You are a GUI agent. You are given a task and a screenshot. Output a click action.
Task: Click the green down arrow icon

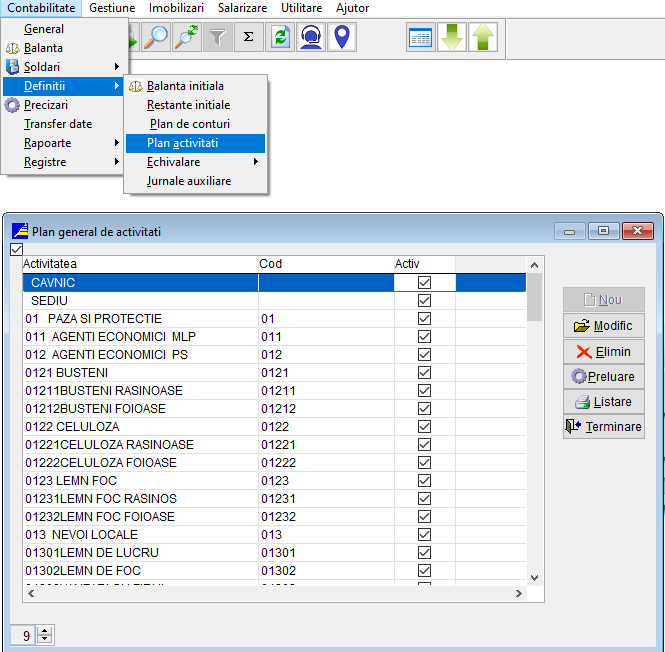(x=452, y=38)
